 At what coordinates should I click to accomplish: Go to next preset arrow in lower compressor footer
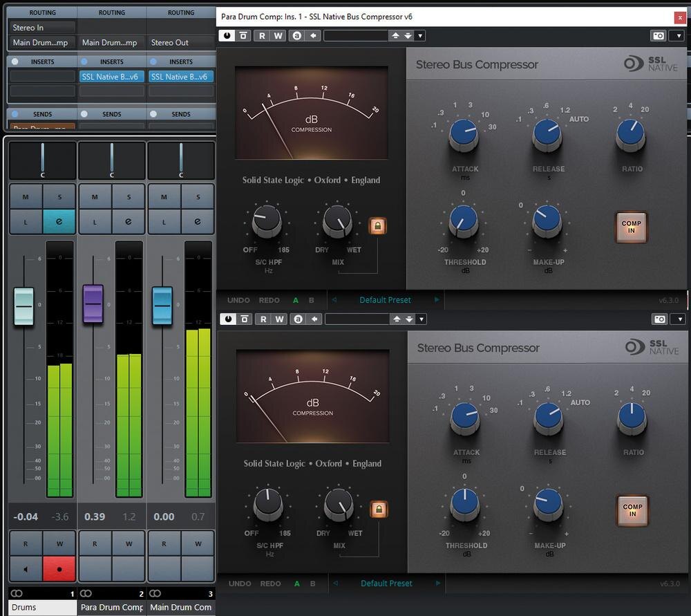tap(439, 584)
